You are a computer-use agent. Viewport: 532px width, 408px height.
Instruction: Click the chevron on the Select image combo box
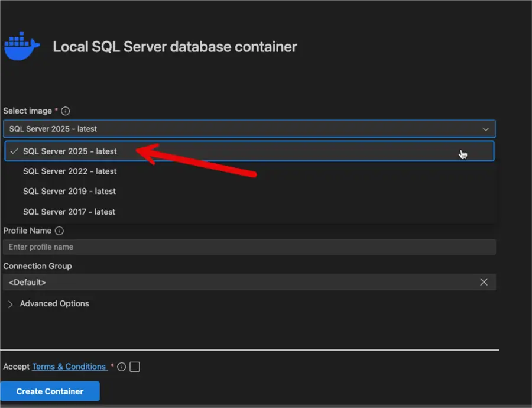click(x=485, y=128)
